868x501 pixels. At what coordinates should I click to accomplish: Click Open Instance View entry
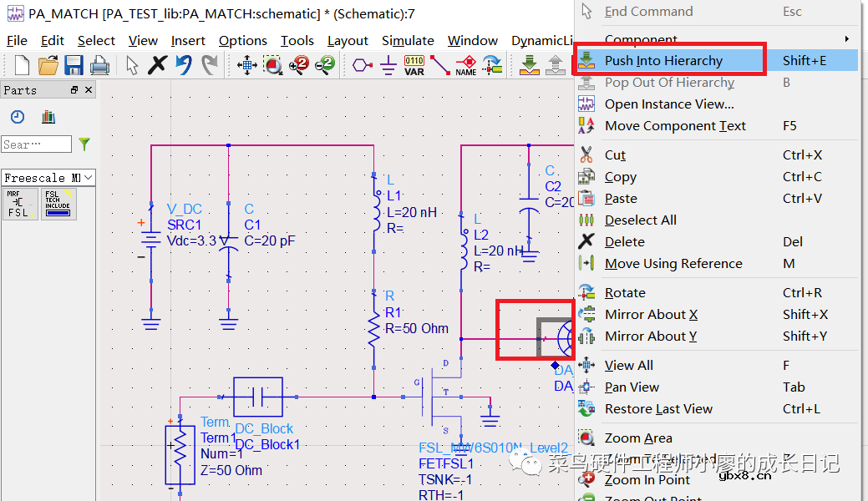pos(669,104)
